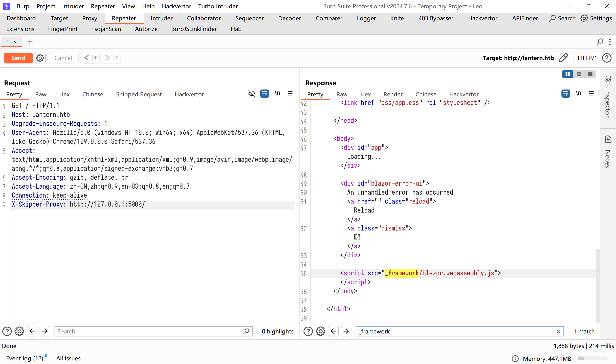Screen dimensions: 616x364
Task: Expand history back dropdown arrow
Action: pyautogui.click(x=96, y=58)
